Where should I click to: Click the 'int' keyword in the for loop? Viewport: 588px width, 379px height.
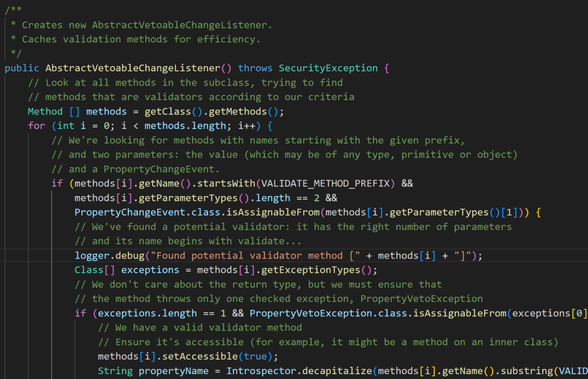tap(66, 126)
